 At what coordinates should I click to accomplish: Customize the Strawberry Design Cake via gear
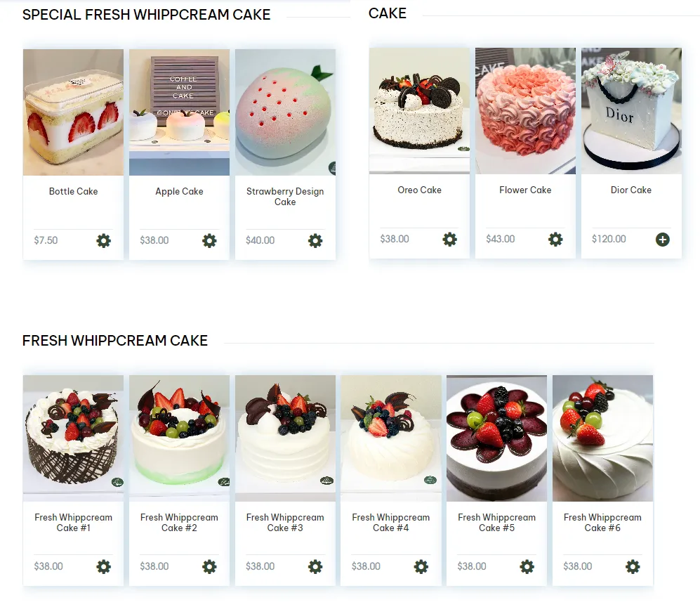pyautogui.click(x=315, y=241)
